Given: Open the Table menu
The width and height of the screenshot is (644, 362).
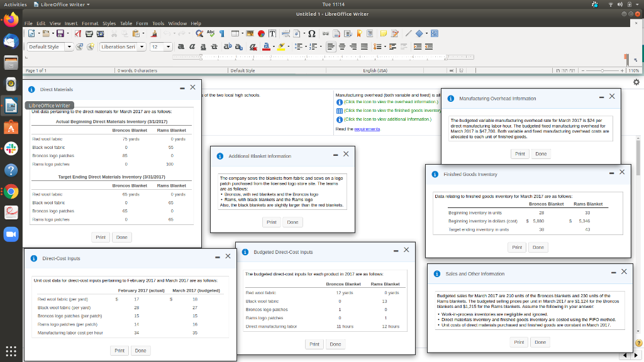Looking at the screenshot, I should click(x=126, y=23).
